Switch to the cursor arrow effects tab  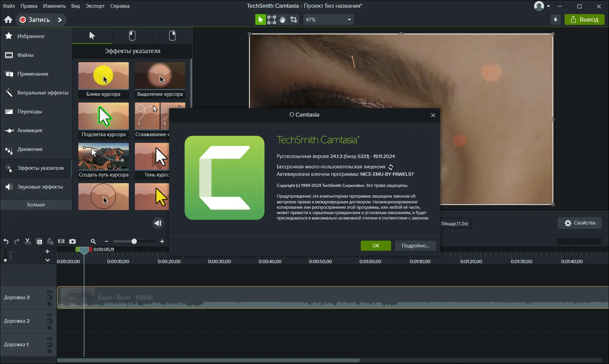pyautogui.click(x=92, y=36)
